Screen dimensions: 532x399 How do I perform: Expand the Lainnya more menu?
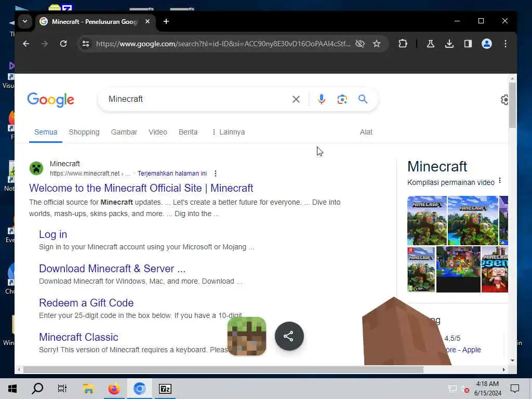pyautogui.click(x=229, y=132)
